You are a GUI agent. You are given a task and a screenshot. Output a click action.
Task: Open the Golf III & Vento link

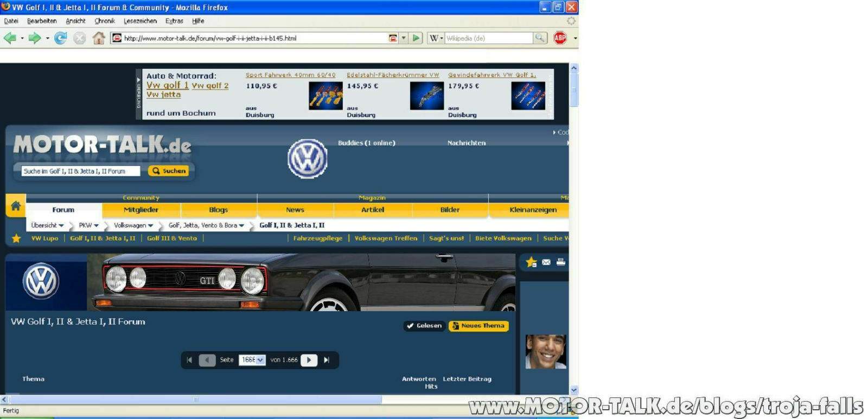pyautogui.click(x=172, y=238)
